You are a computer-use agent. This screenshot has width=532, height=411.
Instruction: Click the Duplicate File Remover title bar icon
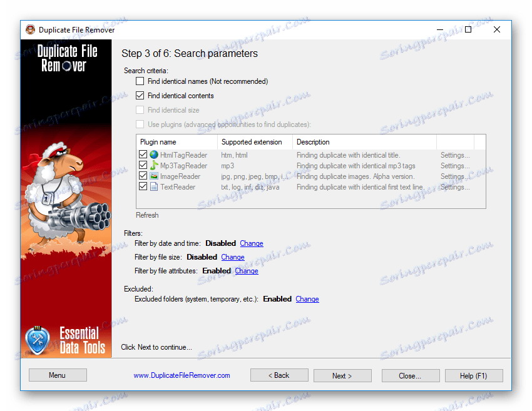coord(31,30)
